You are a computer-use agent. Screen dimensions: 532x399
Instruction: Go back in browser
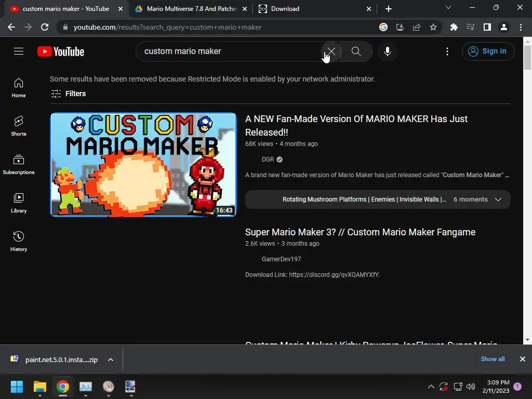click(11, 27)
